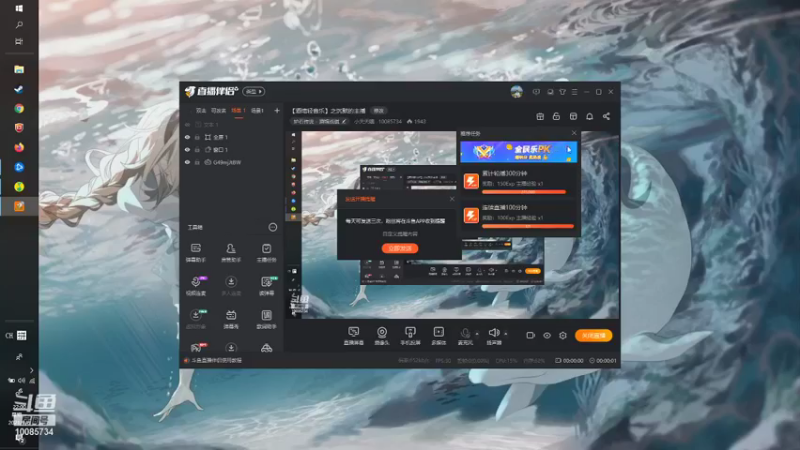Viewport: 800px width, 450px height.
Task: Click the record video icon beside 关闭直播
Action: 531,335
